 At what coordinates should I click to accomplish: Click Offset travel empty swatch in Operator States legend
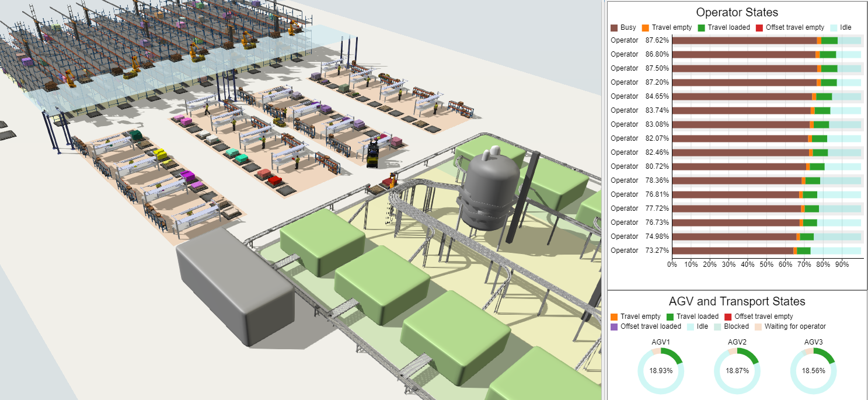pyautogui.click(x=759, y=27)
